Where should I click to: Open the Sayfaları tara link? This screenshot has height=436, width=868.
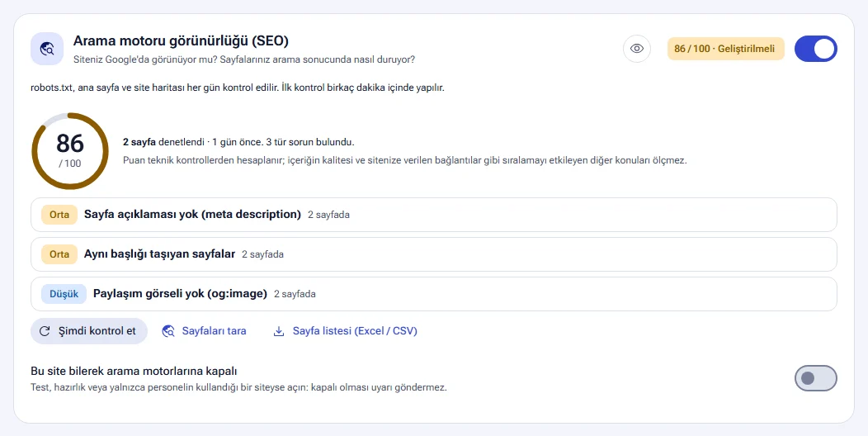pos(204,331)
